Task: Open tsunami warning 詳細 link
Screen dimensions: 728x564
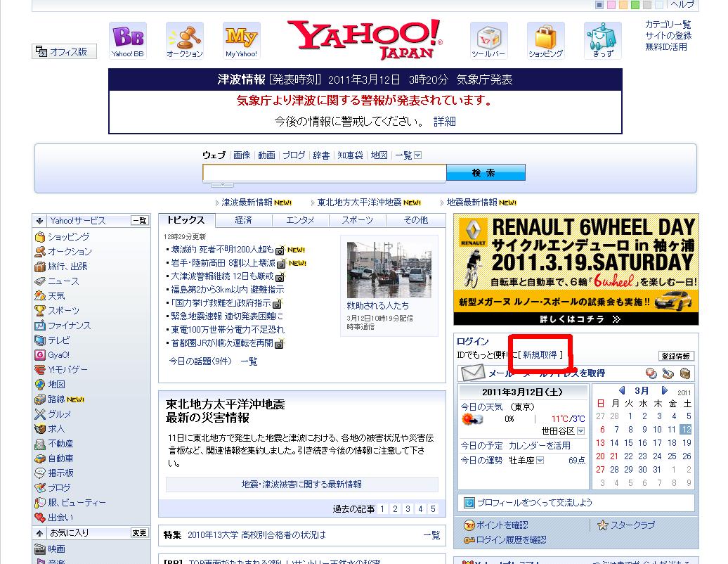Action: (444, 122)
